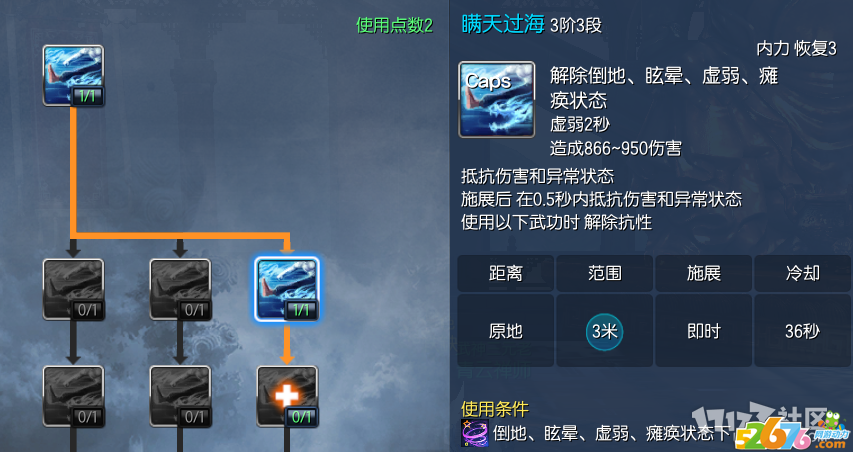Click the large skill icon labeled Caps
The width and height of the screenshot is (853, 452).
[x=497, y=99]
